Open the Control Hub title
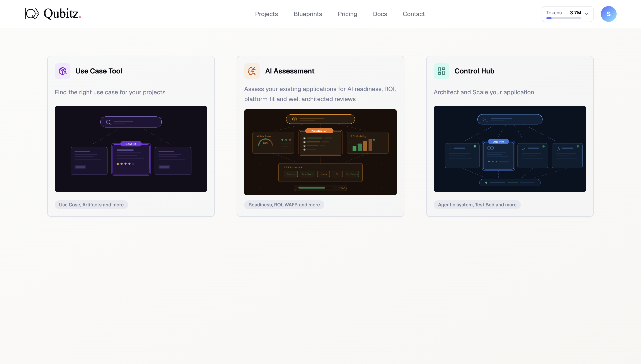Screen dimensions: 641x364 [474, 71]
